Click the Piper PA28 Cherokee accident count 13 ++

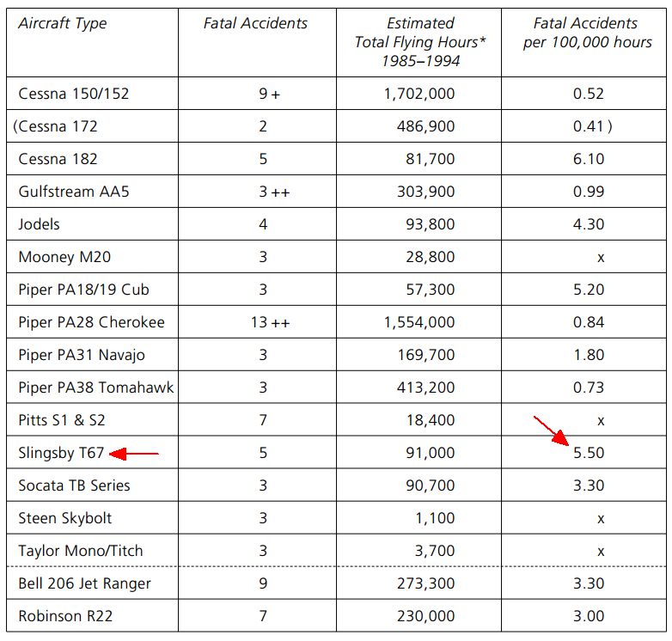point(271,322)
